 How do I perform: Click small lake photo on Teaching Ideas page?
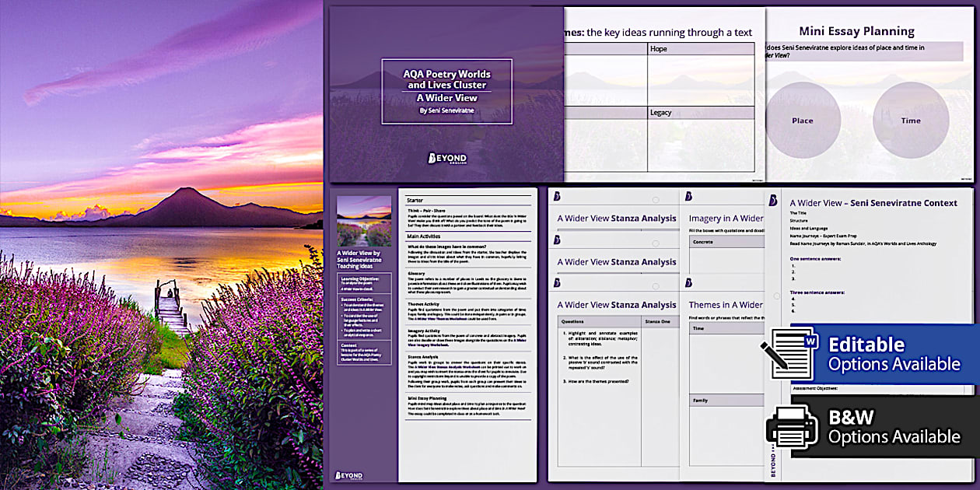[x=364, y=221]
